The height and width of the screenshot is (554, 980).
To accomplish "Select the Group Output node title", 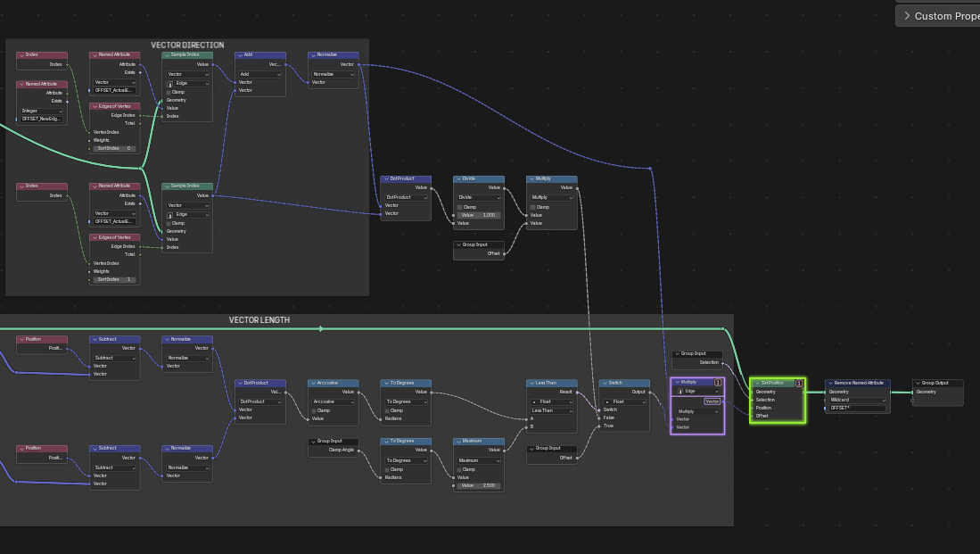I will pyautogui.click(x=935, y=383).
